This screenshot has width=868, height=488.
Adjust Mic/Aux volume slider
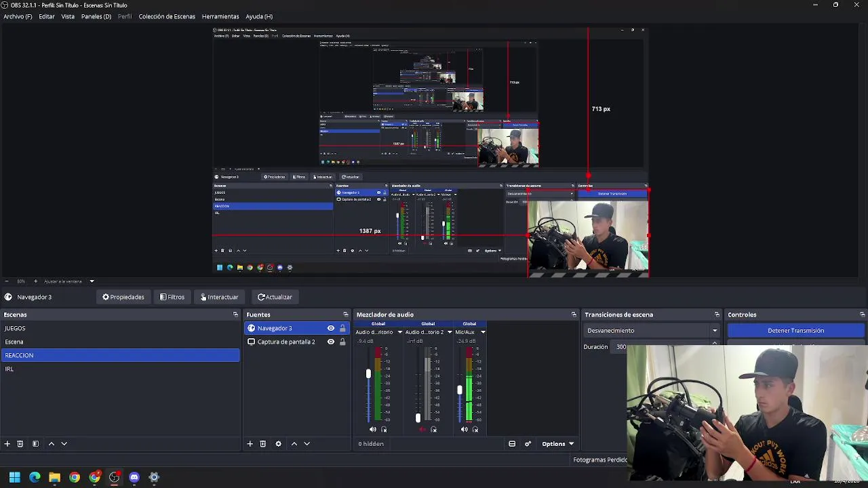coord(459,390)
